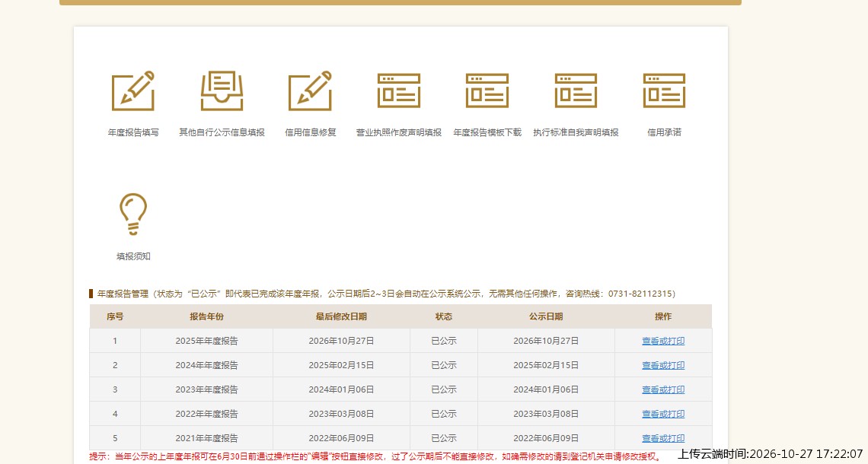Click the 营业执照作废声明填报 label
This screenshot has height=464, width=868.
tap(398, 132)
